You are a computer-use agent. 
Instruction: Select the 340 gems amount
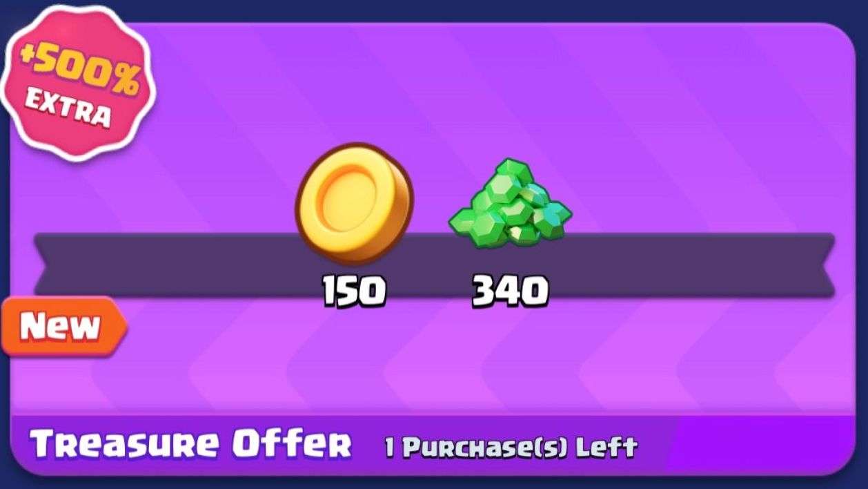(511, 292)
